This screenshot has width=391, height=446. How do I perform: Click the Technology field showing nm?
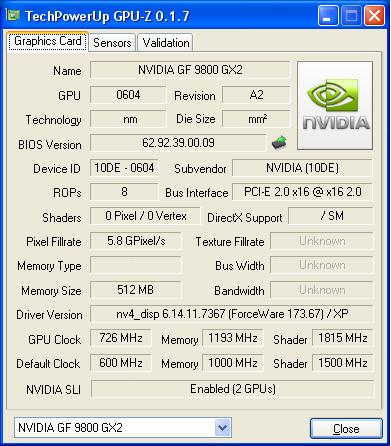[128, 119]
